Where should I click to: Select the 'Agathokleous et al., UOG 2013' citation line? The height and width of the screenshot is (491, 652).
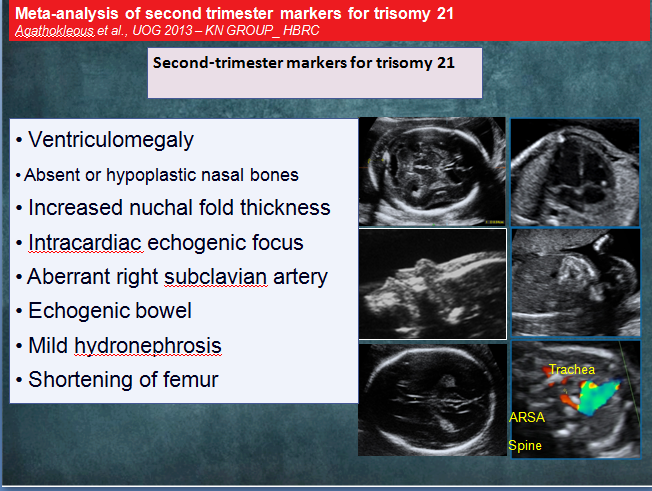pyautogui.click(x=167, y=30)
